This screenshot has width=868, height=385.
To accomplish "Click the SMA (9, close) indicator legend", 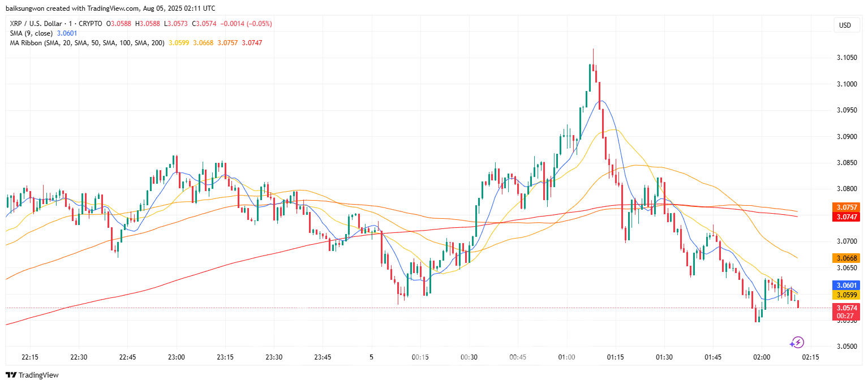I will click(31, 33).
